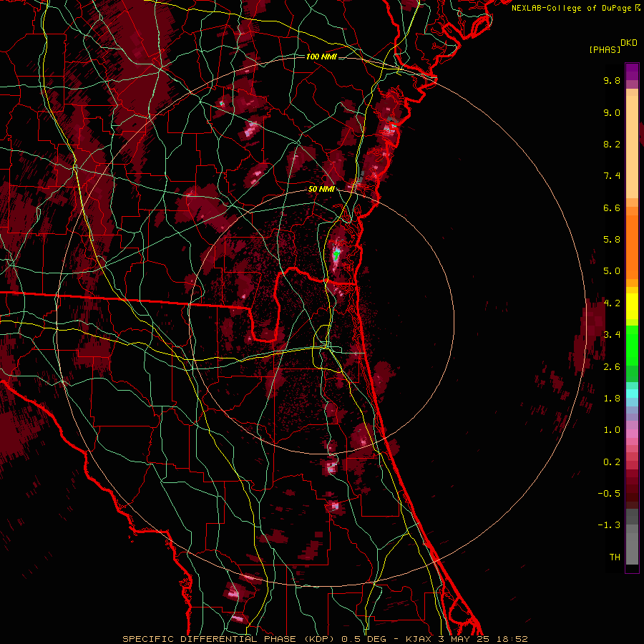This screenshot has width=644, height=644.
Task: Pick the green band of the color bar
Action: pos(632,345)
